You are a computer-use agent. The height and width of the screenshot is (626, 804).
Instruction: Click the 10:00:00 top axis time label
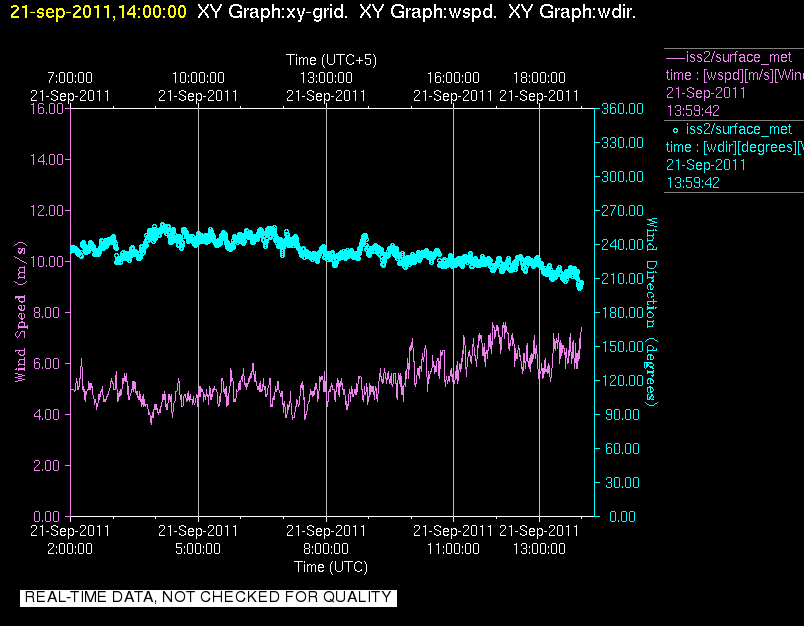pyautogui.click(x=198, y=78)
